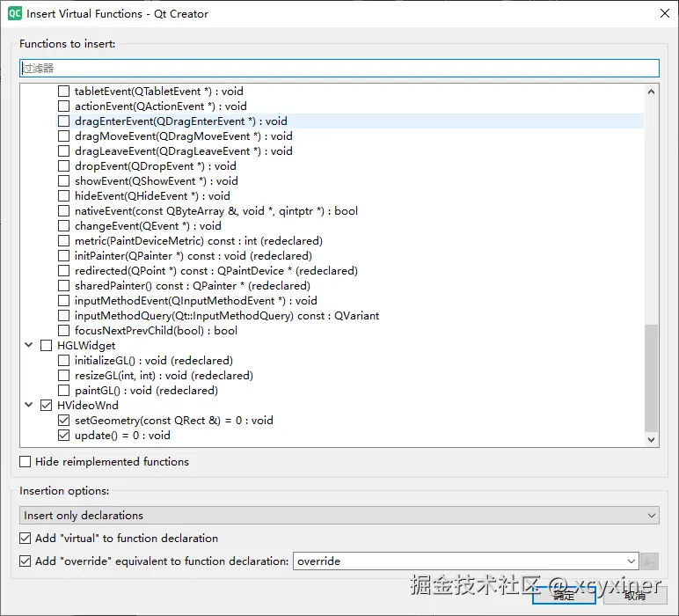Viewport: 679px width, 616px height.
Task: Uncheck Add "override" equivalent checkbox
Action: point(26,561)
